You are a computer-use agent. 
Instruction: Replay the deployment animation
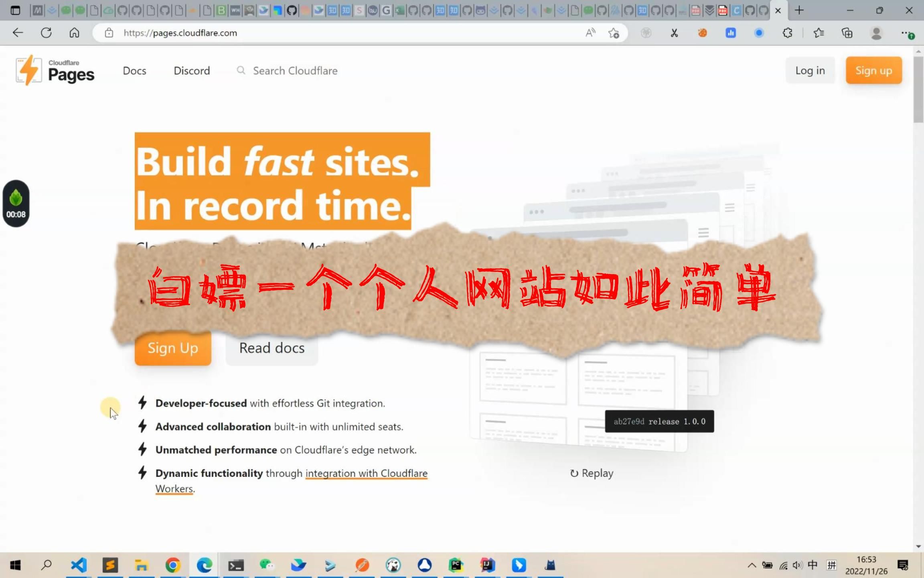click(x=592, y=473)
